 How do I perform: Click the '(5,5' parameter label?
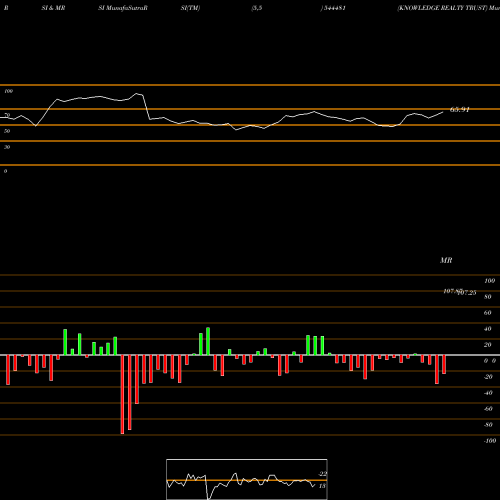click(257, 8)
